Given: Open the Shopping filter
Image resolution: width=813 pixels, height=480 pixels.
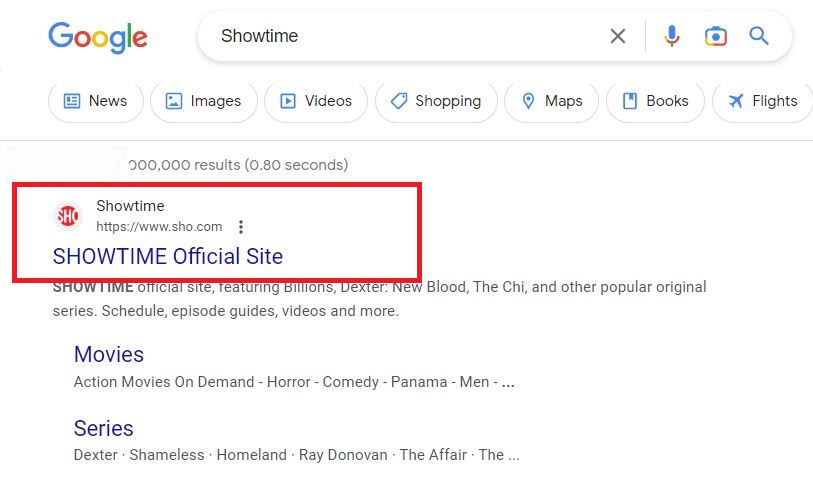Looking at the screenshot, I should 436,101.
